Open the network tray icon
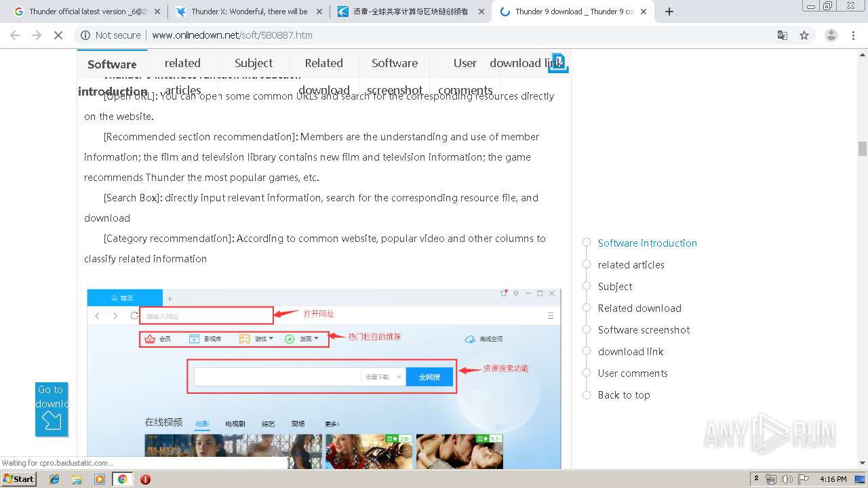The width and height of the screenshot is (868, 488). pos(771,479)
